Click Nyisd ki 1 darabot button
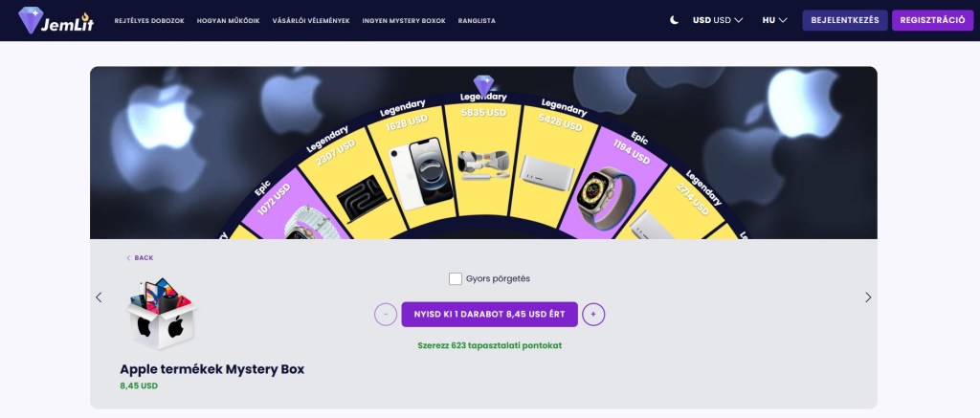Viewport: 980px width, 418px height. (489, 315)
